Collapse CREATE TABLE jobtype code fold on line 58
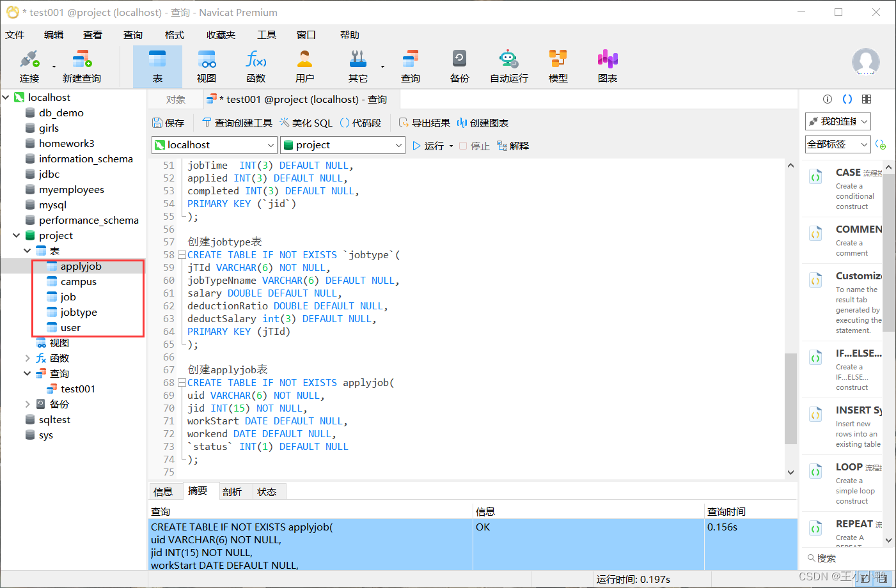Screen dimensions: 896x588 tap(182, 254)
